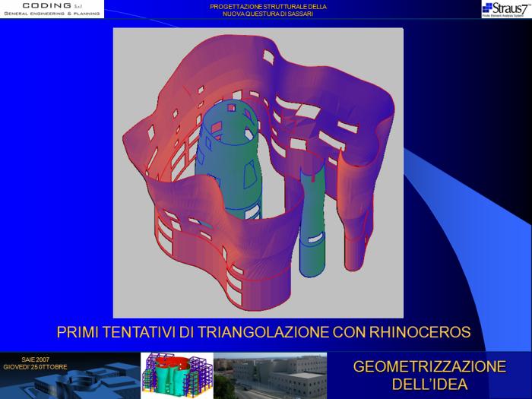
Task: Click the date text 'GIOVEDI' 25 OTTOBRE'
Action: 35,367
